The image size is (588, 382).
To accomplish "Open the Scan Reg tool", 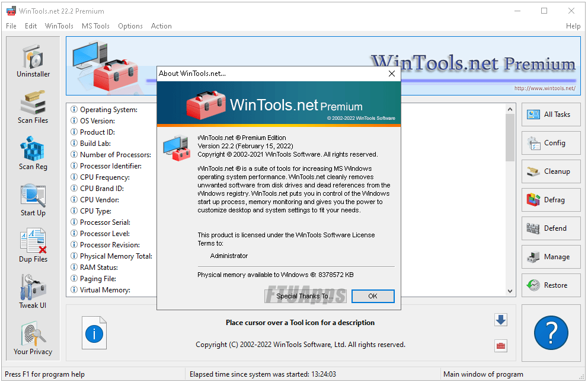I will 33,154.
